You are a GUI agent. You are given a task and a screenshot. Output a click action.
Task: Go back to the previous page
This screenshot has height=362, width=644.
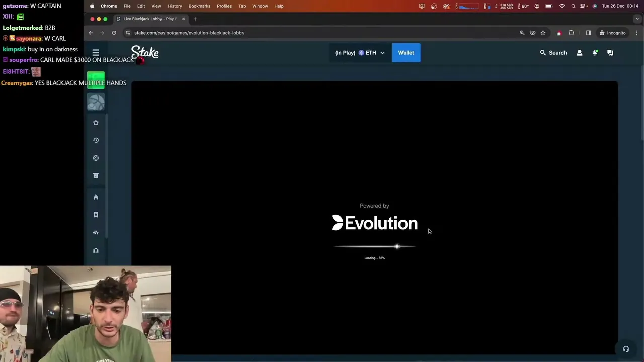(x=91, y=33)
